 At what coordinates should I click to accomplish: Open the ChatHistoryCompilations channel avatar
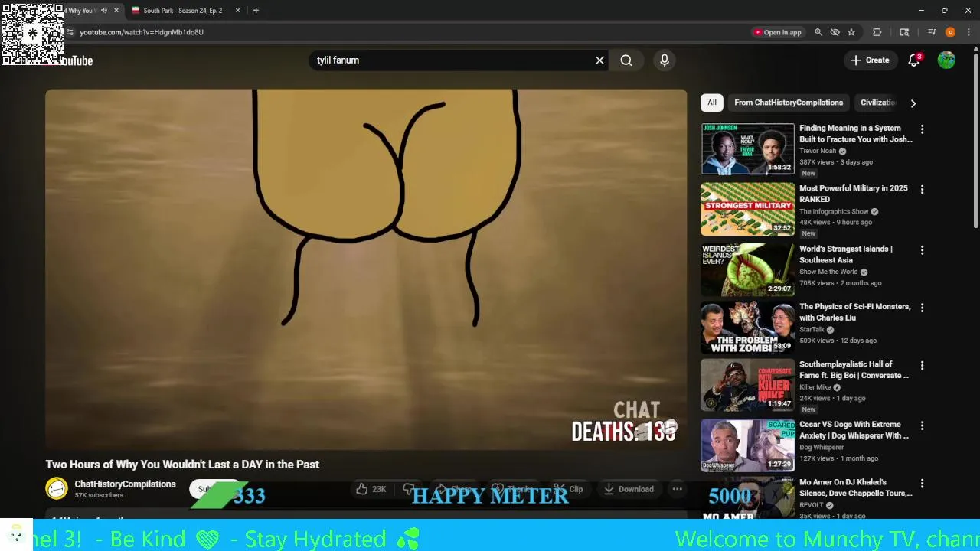point(56,488)
